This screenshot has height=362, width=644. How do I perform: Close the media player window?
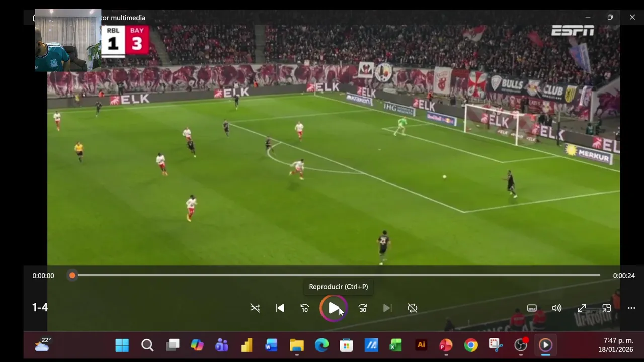632,17
